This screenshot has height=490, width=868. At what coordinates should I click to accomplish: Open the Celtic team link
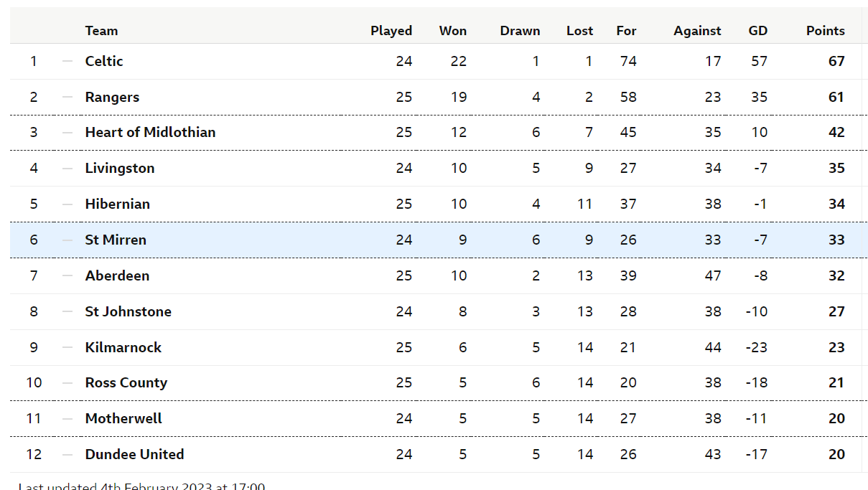tap(104, 61)
